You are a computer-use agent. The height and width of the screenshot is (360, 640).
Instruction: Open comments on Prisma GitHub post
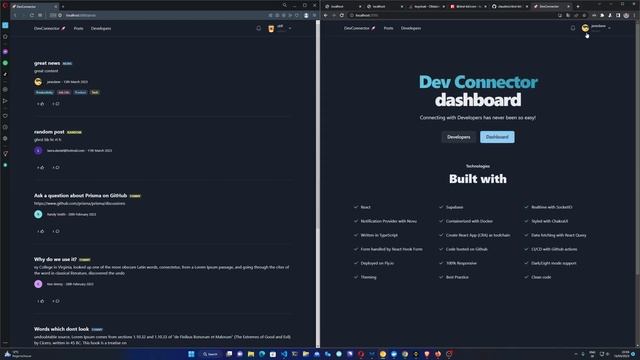click(x=56, y=231)
